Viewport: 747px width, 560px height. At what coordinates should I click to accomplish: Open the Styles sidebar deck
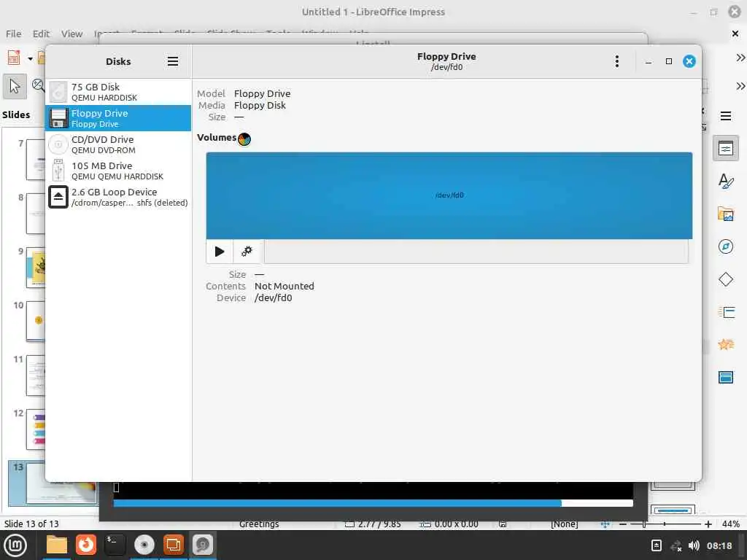point(726,182)
